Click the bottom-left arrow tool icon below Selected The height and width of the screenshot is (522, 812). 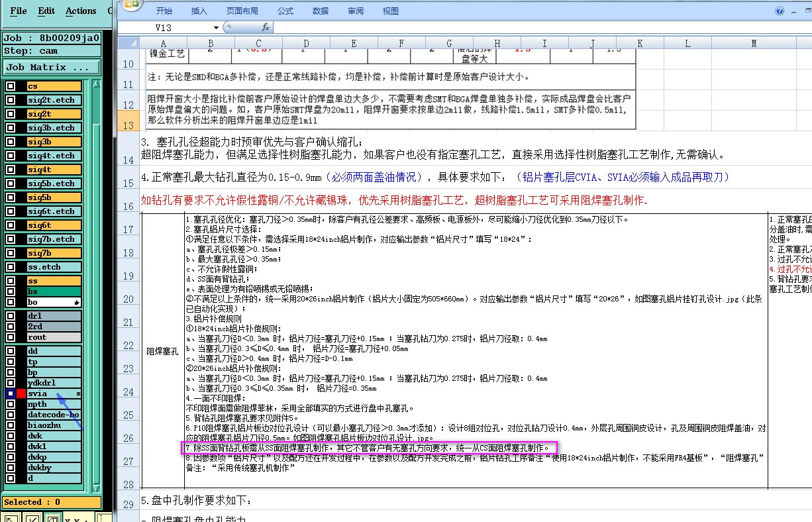click(x=11, y=517)
